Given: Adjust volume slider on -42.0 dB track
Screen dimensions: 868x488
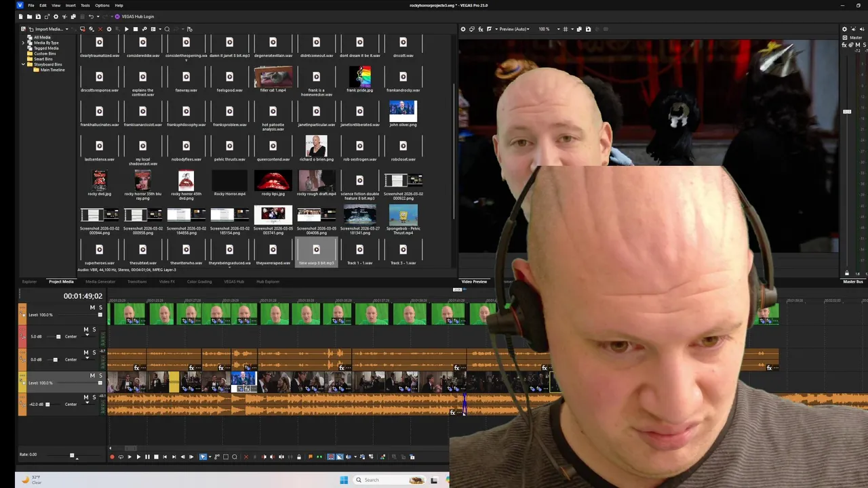Looking at the screenshot, I should coord(47,405).
